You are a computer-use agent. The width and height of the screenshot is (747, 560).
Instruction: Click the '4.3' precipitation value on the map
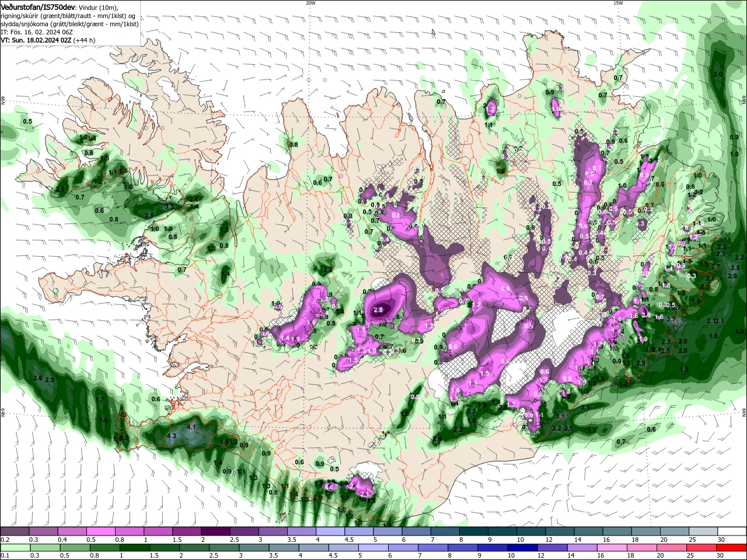(x=172, y=436)
